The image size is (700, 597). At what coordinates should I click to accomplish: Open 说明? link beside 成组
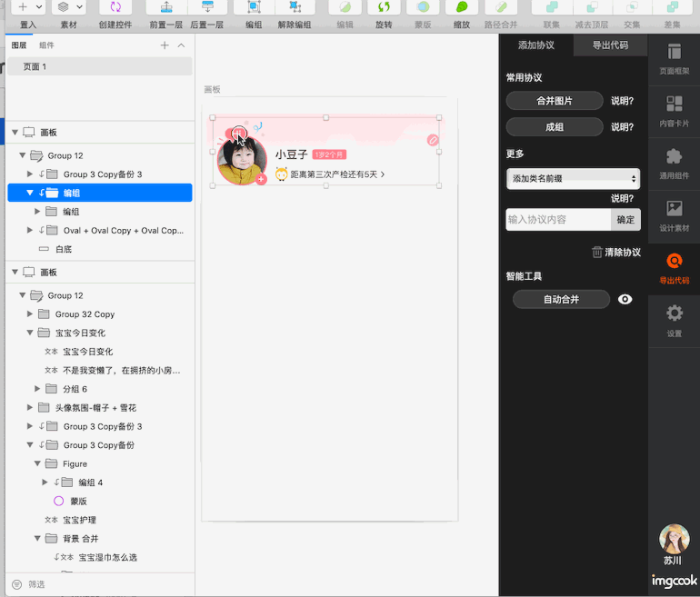coord(623,127)
